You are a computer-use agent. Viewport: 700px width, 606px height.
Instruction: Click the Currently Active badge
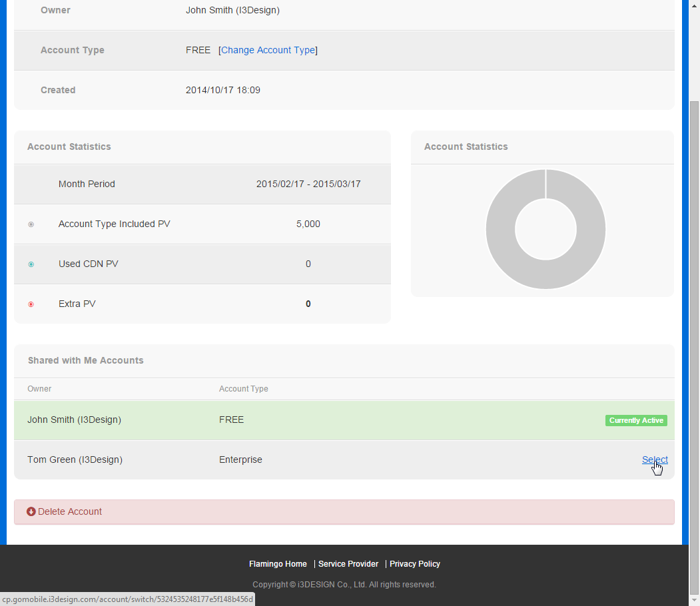click(x=636, y=420)
